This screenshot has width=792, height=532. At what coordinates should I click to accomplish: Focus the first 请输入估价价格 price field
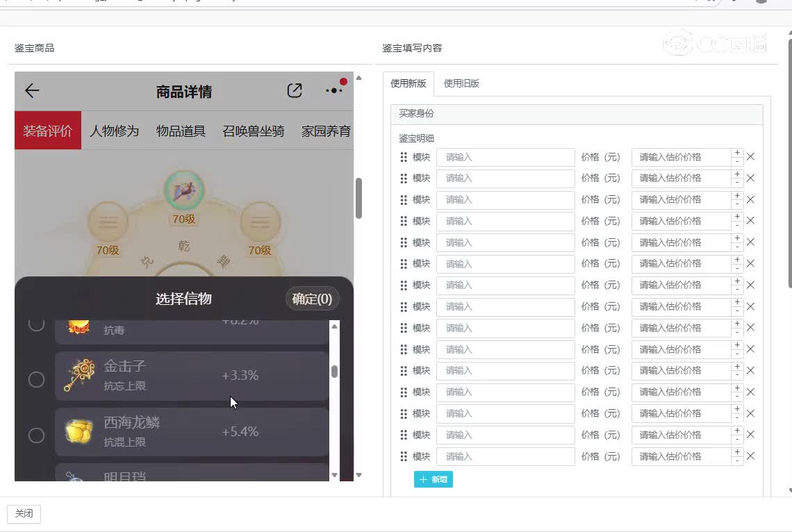click(681, 158)
